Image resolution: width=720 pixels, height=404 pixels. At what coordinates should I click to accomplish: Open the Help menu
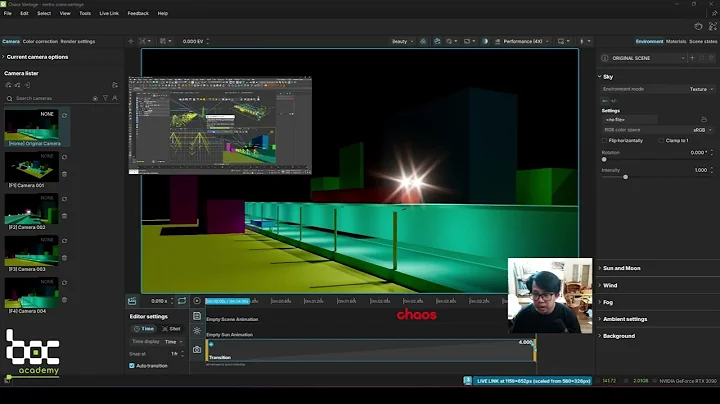[x=163, y=13]
